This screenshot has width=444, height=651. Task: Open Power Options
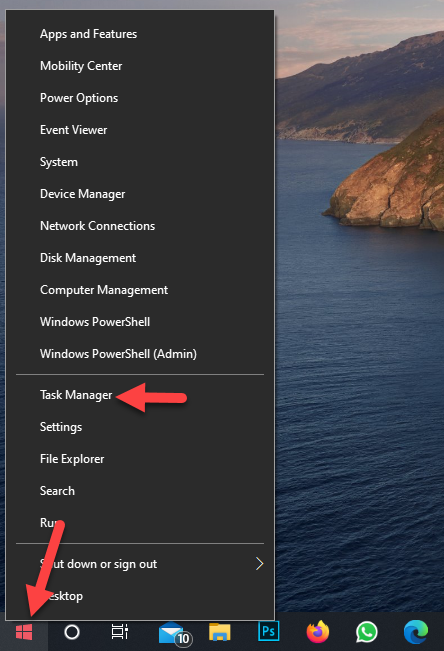point(79,98)
